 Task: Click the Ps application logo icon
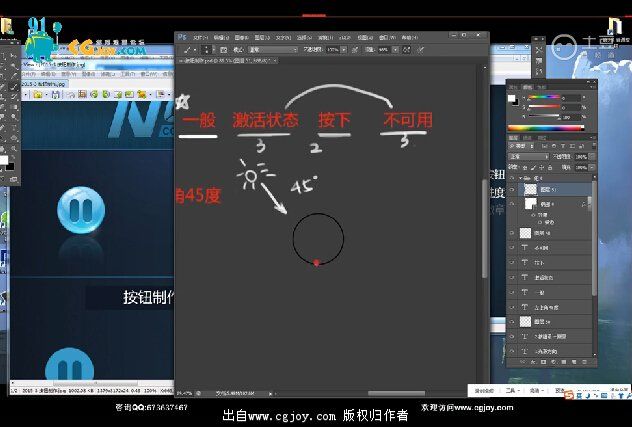click(x=182, y=37)
